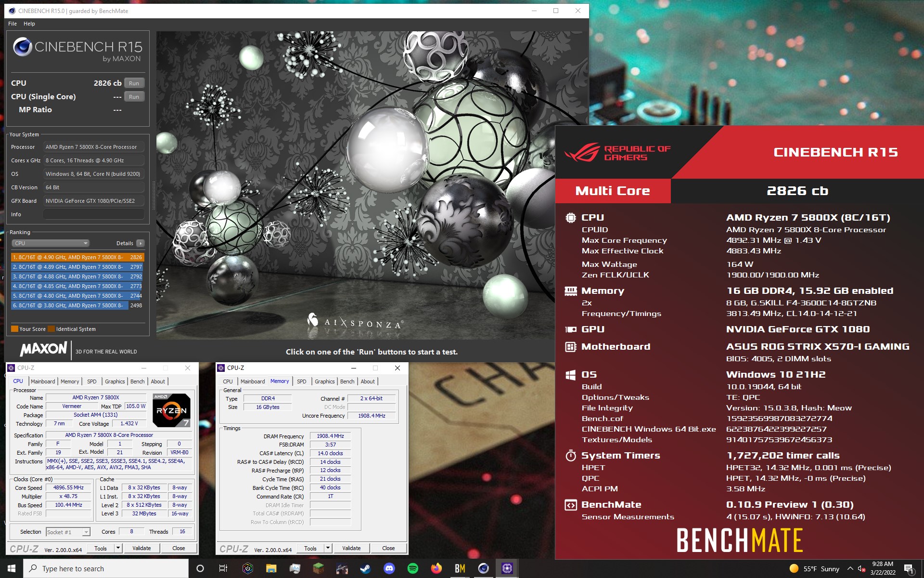The image size is (924, 578).
Task: Click the taskbar search box
Action: (106, 568)
